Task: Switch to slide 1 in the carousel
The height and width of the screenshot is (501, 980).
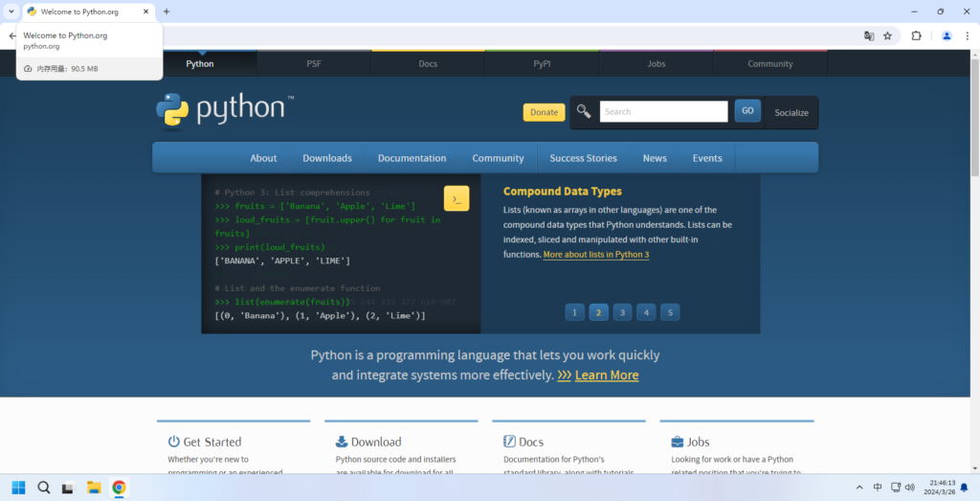Action: (x=574, y=312)
